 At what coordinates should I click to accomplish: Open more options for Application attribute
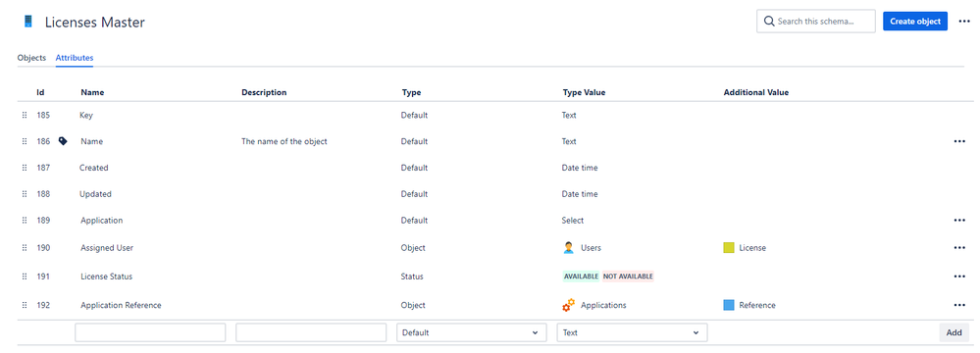click(960, 220)
